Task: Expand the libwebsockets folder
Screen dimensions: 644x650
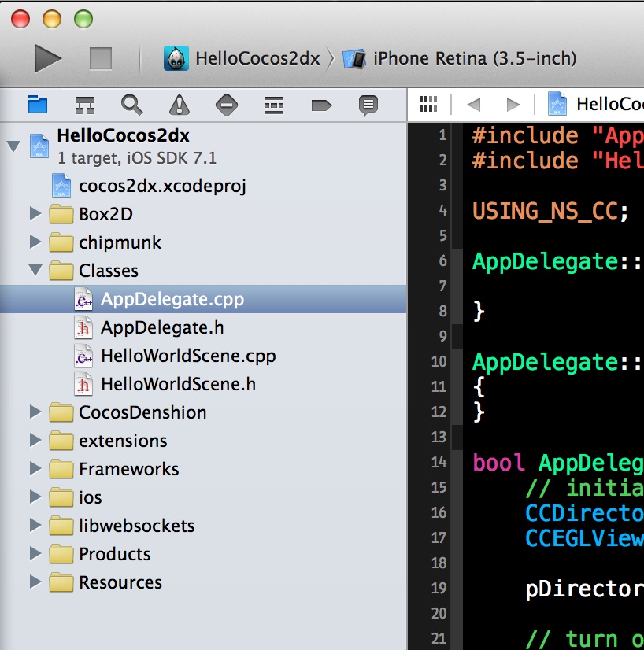Action: [35, 525]
